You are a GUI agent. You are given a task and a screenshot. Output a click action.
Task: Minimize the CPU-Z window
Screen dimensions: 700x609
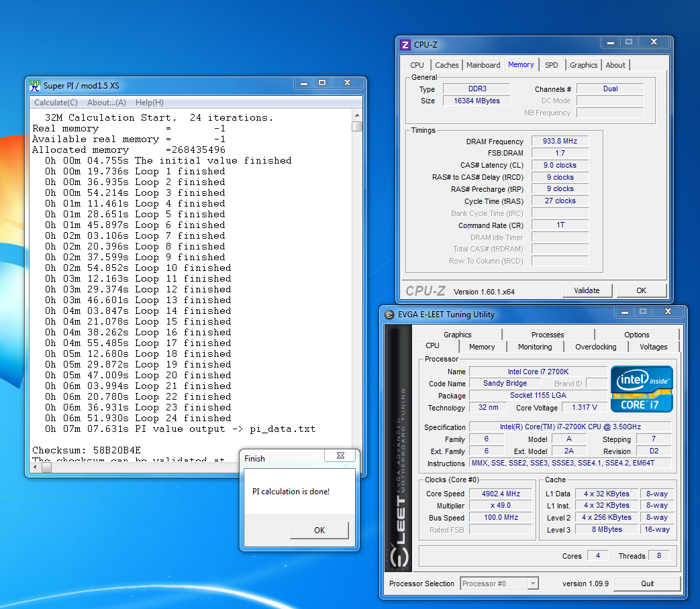pos(610,42)
